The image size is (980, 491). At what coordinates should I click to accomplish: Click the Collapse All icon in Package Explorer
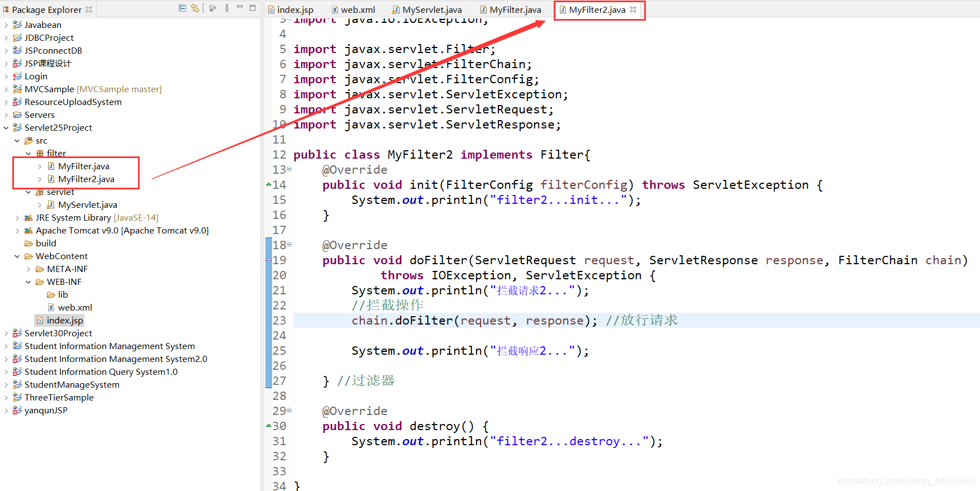coord(182,8)
